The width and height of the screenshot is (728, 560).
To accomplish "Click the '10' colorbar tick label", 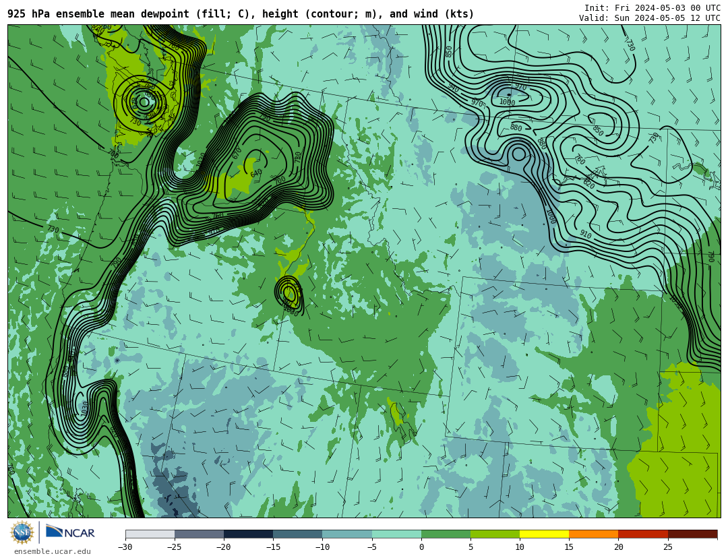I will point(520,547).
